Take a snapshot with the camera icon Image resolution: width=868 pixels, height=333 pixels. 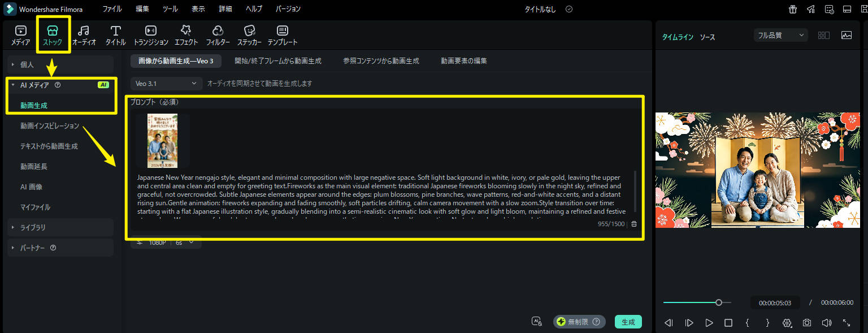[x=807, y=323]
